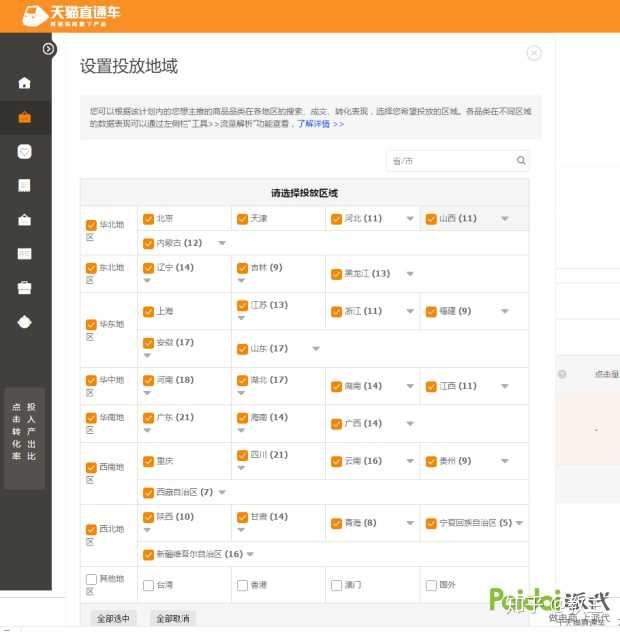The image size is (620, 632).
Task: Click the heart badge sidebar icon
Action: tap(25, 151)
